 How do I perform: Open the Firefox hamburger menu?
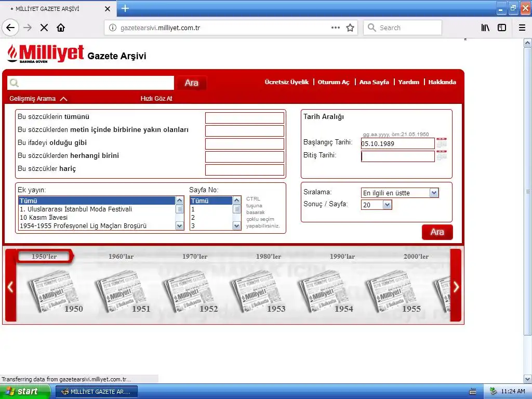click(522, 28)
